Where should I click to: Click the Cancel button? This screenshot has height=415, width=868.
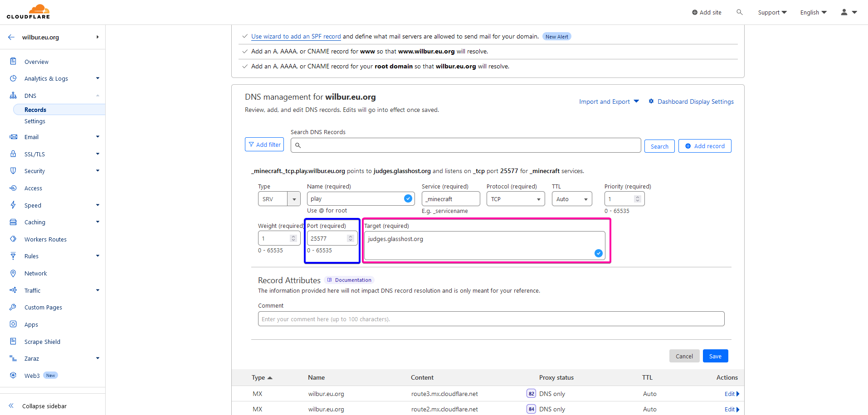pyautogui.click(x=684, y=356)
